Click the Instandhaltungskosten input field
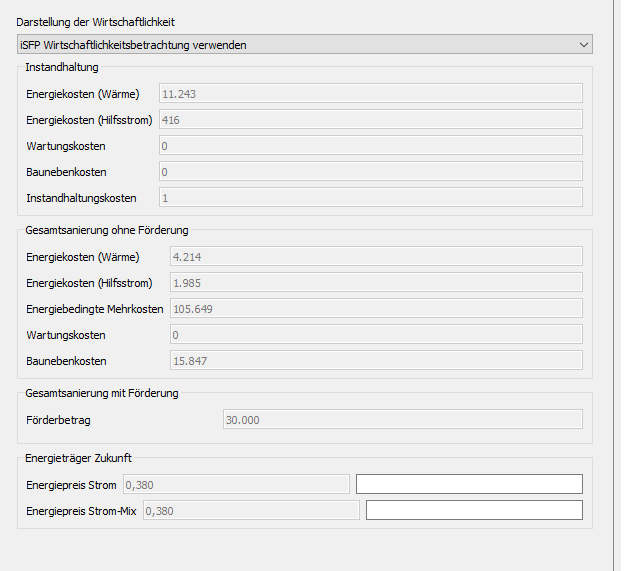 pyautogui.click(x=370, y=198)
